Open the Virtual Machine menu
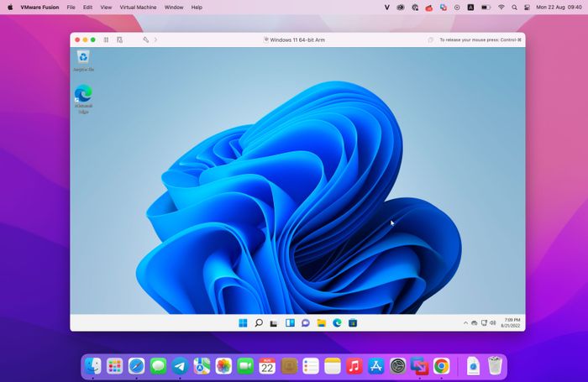The height and width of the screenshot is (382, 588). [x=138, y=7]
